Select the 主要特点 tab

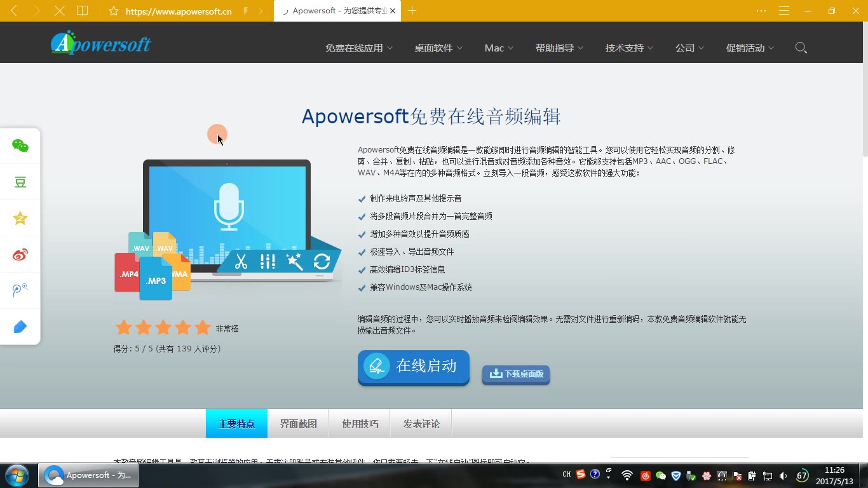pos(236,424)
